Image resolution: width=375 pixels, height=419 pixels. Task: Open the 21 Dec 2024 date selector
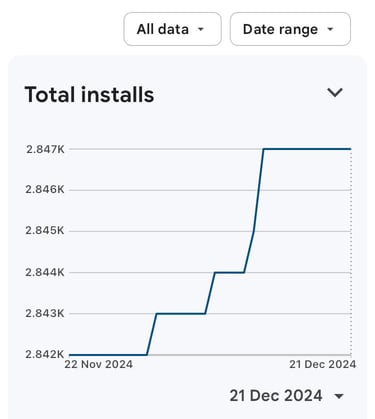point(287,396)
